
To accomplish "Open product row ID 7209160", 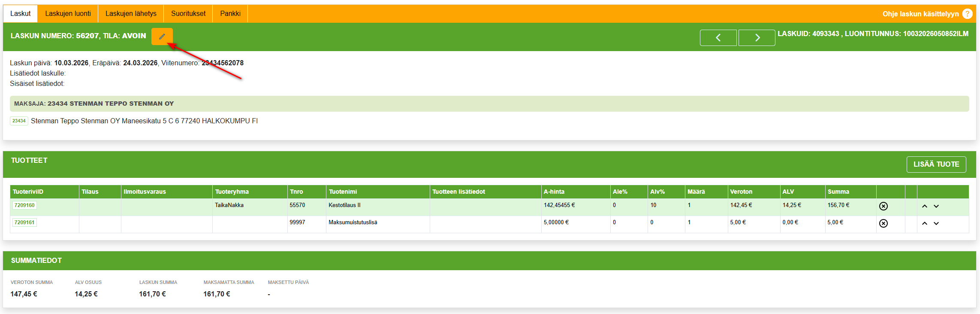I will [24, 205].
